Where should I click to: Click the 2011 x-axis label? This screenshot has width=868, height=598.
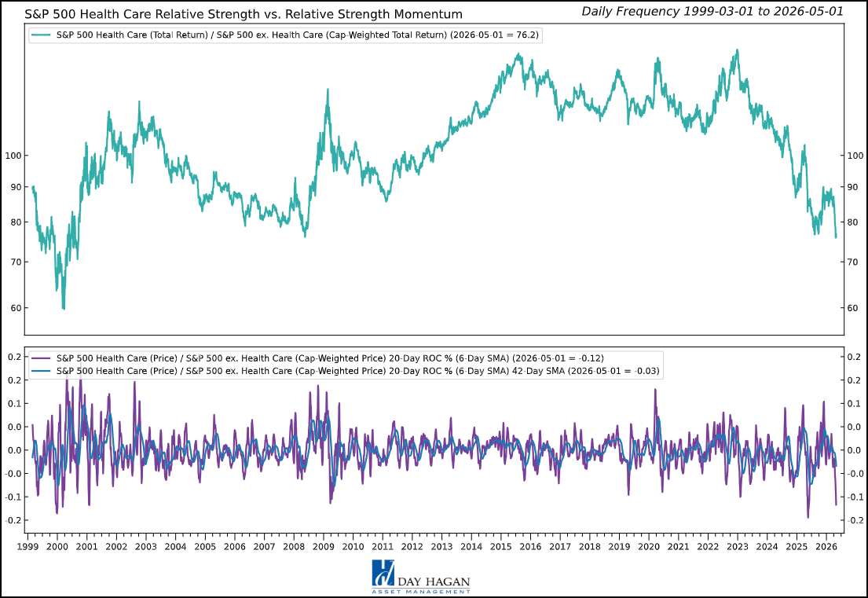(383, 546)
